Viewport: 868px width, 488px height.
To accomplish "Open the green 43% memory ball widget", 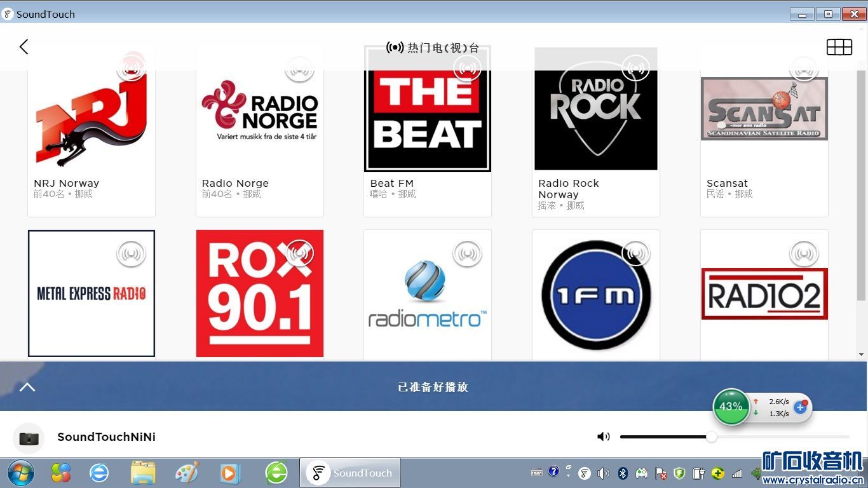I will pos(731,407).
